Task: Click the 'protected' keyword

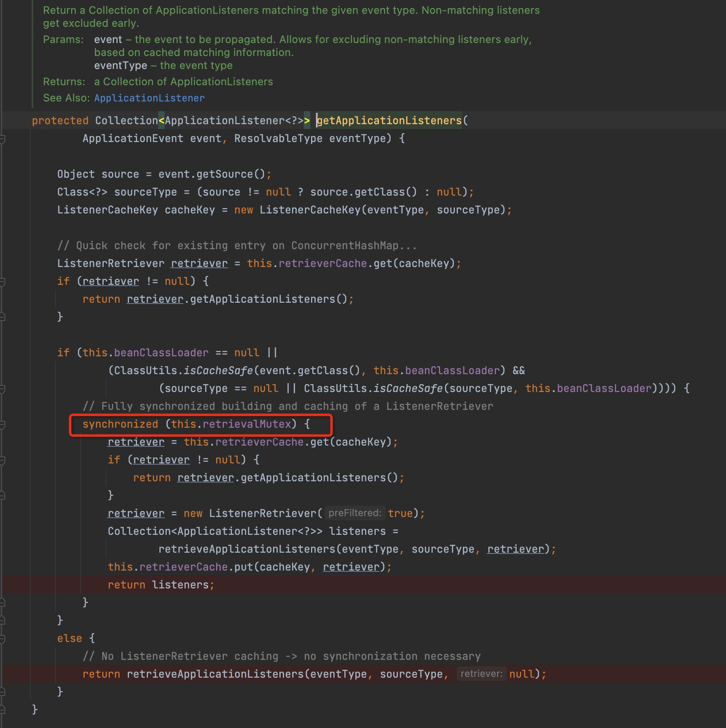Action: (x=60, y=121)
